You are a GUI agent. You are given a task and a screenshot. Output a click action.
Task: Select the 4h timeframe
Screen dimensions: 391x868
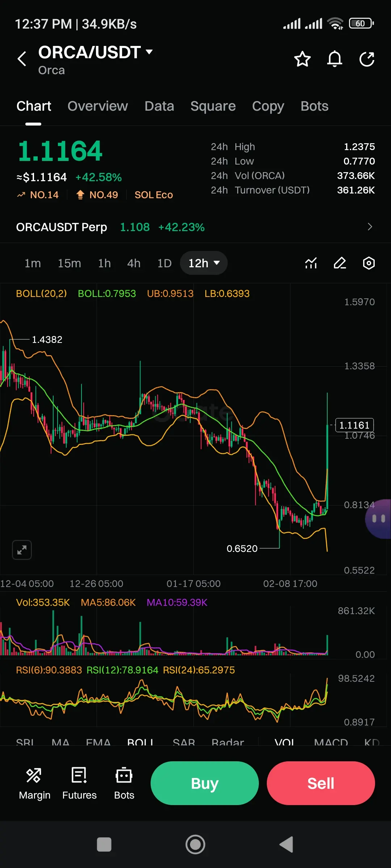point(134,263)
